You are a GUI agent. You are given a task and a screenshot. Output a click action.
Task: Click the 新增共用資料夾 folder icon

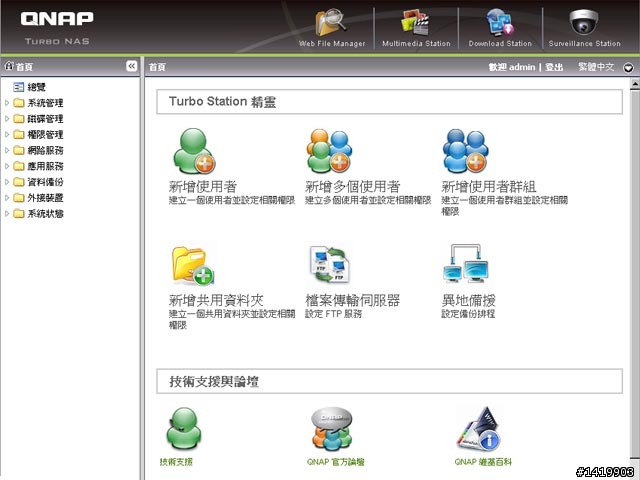[193, 265]
